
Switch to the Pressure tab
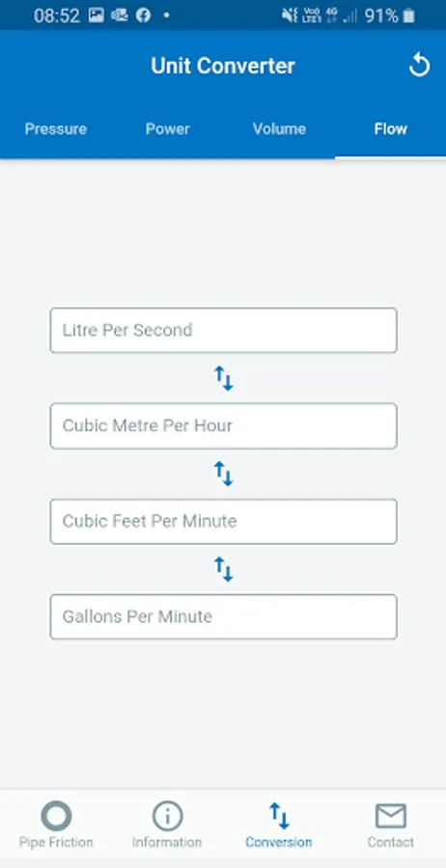click(56, 129)
